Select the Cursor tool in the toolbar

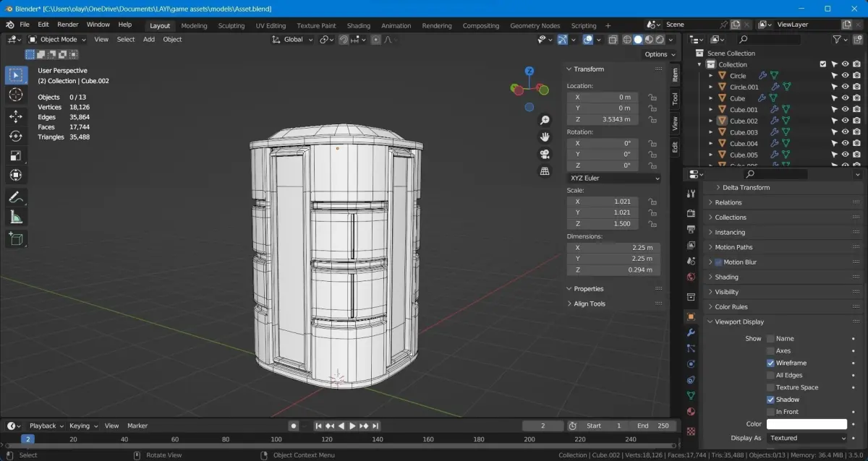click(x=16, y=95)
